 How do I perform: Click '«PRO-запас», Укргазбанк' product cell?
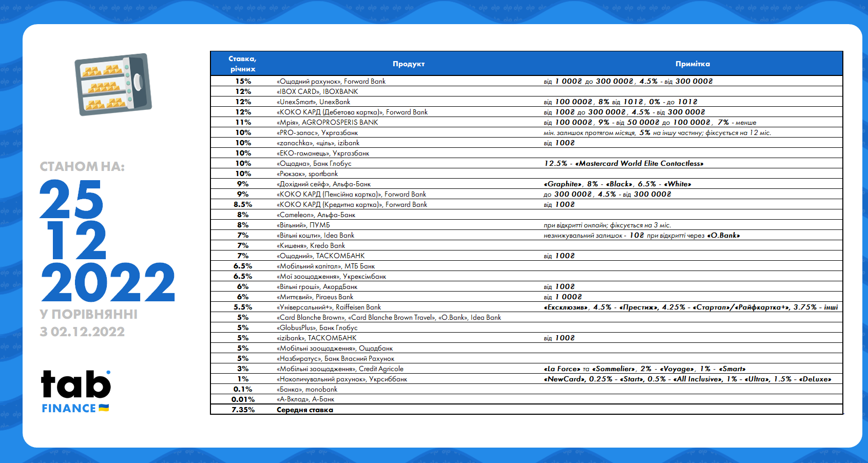(317, 132)
